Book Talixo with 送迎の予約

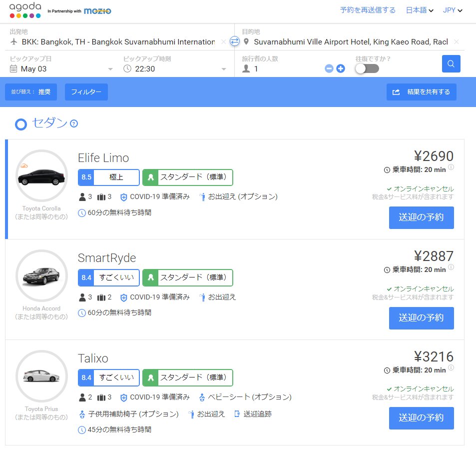(x=422, y=418)
